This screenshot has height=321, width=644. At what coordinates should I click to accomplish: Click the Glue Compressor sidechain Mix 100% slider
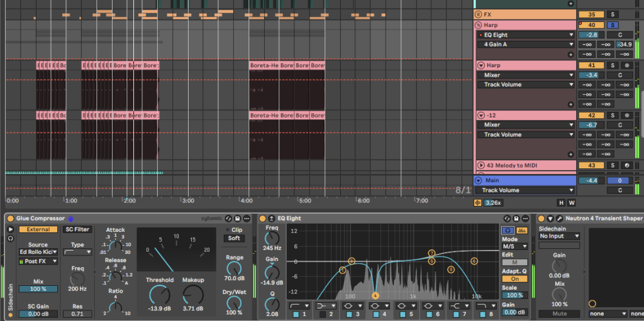[38, 288]
